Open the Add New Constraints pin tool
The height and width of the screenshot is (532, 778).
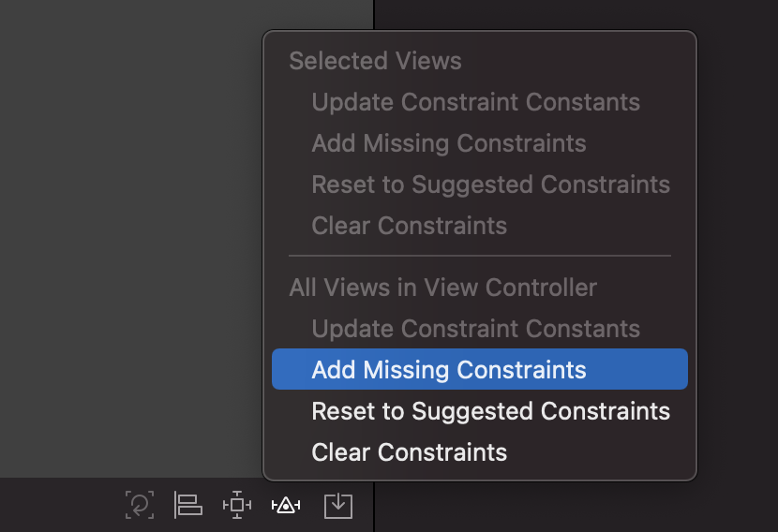point(237,505)
